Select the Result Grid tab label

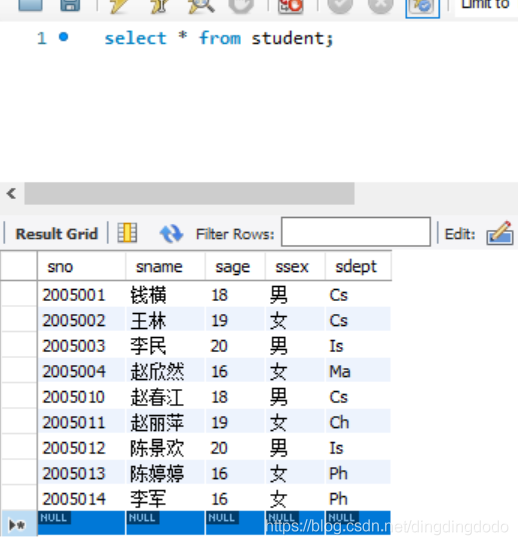[x=57, y=234]
